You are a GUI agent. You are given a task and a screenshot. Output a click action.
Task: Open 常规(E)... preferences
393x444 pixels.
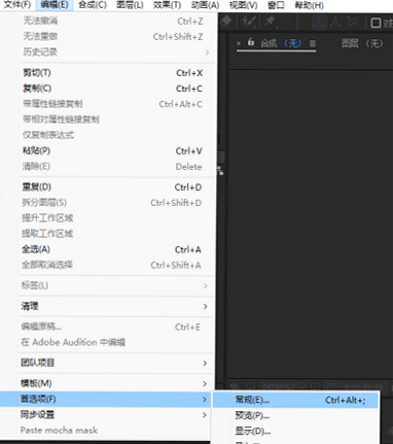tap(295, 400)
